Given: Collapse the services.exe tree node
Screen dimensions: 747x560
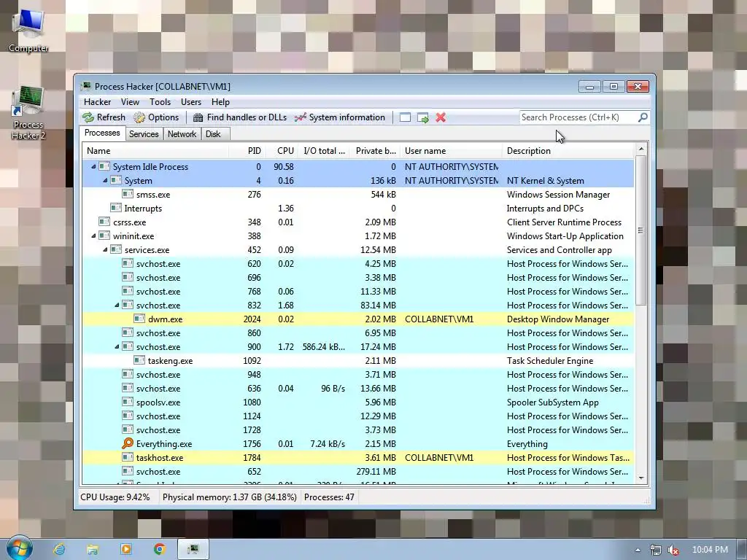Looking at the screenshot, I should pos(105,249).
